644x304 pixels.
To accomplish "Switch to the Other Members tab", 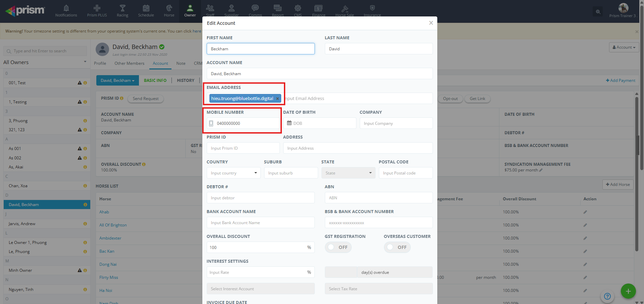I will (x=129, y=63).
